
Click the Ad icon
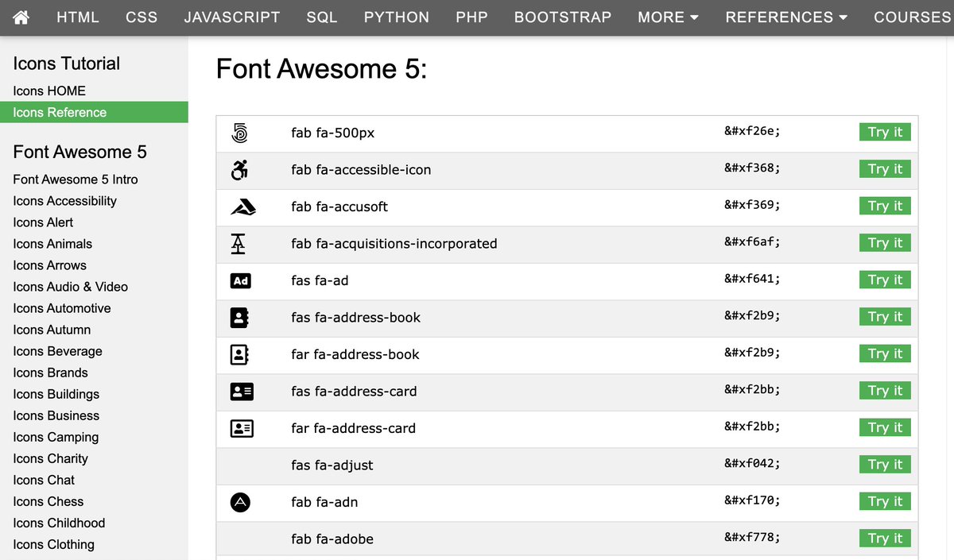[240, 280]
